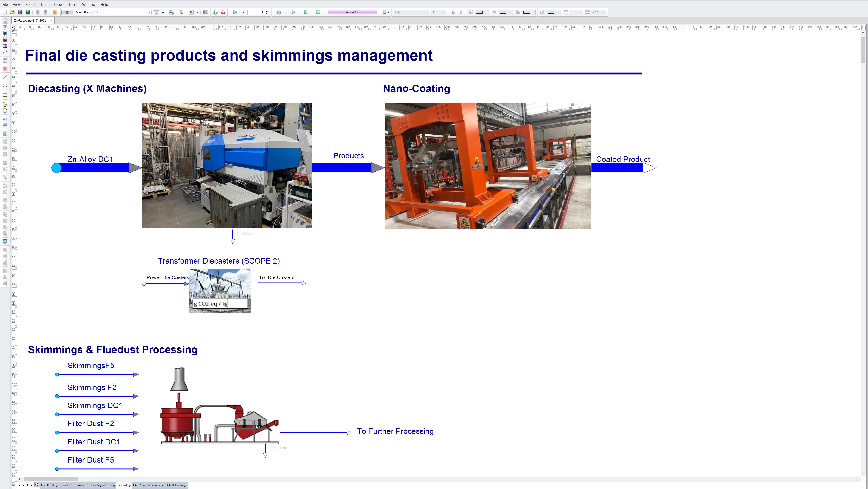
Task: Toggle the eye visibility button in toolbar
Action: [x=67, y=13]
